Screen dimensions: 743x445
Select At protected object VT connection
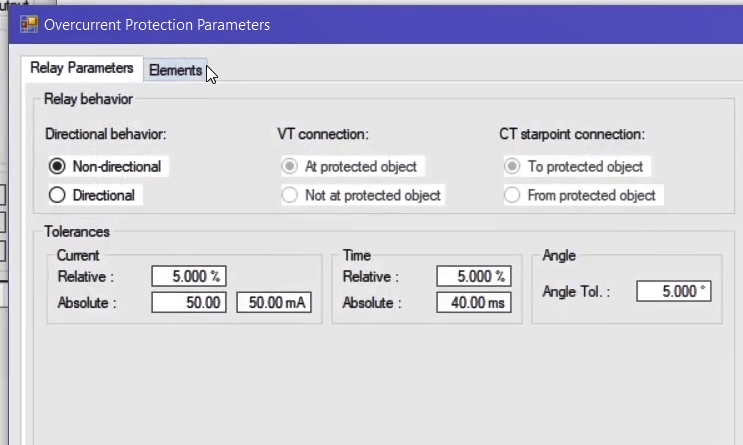289,166
